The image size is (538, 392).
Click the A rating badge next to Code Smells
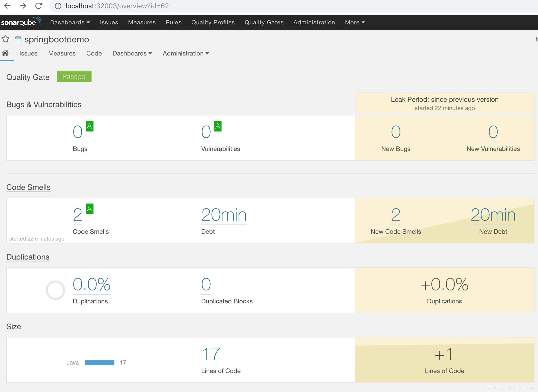click(89, 209)
